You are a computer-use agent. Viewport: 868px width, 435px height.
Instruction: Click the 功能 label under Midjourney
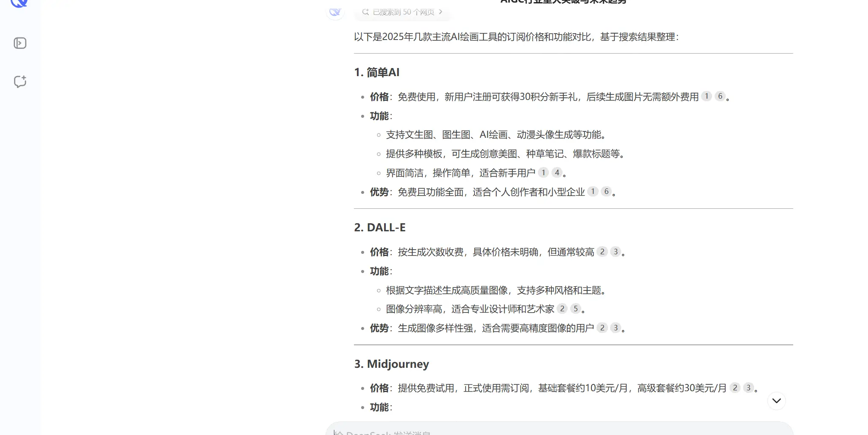(x=379, y=407)
